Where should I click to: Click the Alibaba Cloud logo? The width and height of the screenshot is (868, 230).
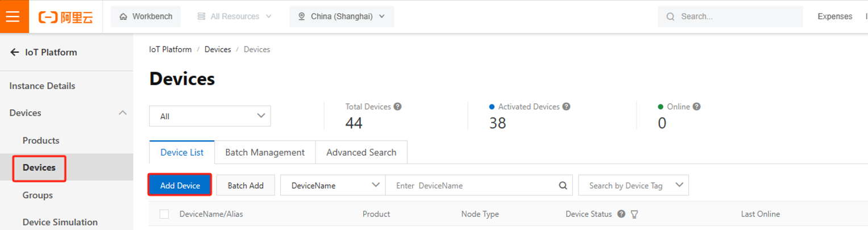(65, 16)
